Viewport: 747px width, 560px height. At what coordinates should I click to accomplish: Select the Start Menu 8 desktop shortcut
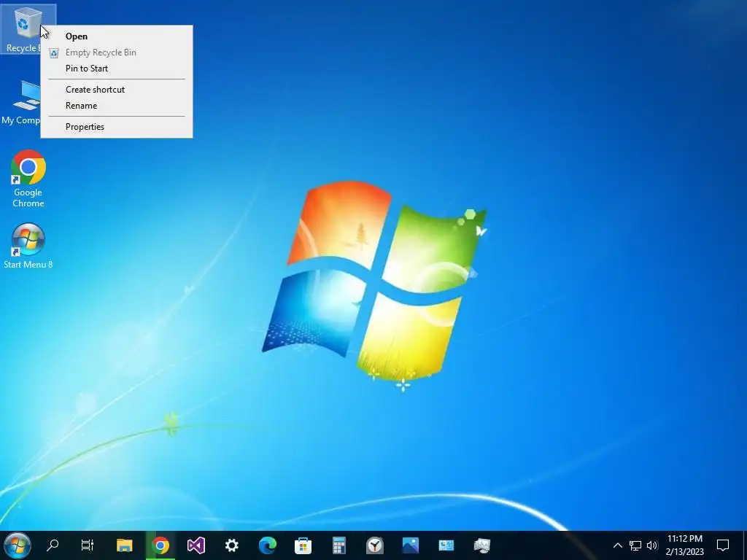[x=28, y=246]
